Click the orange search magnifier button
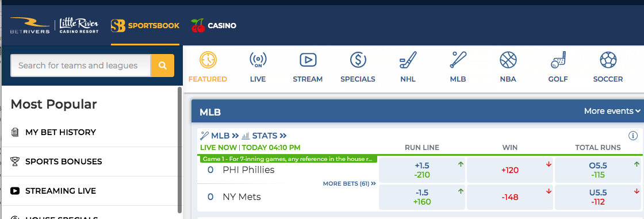The image size is (644, 219). [x=163, y=66]
